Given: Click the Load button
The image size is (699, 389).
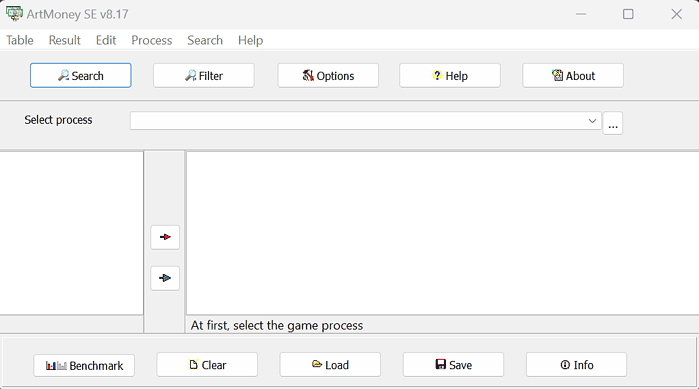Looking at the screenshot, I should (x=330, y=364).
